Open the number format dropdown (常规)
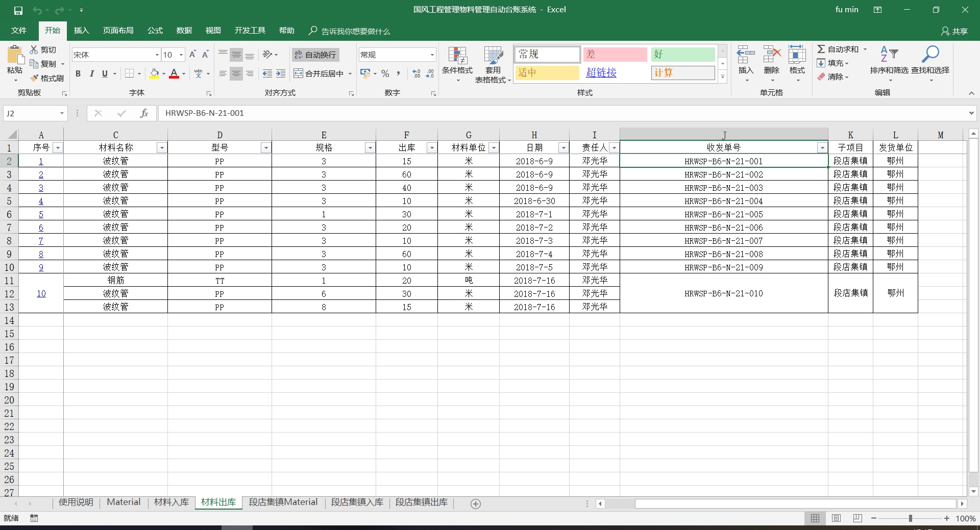Screen dimensions: 980x530 [432, 55]
